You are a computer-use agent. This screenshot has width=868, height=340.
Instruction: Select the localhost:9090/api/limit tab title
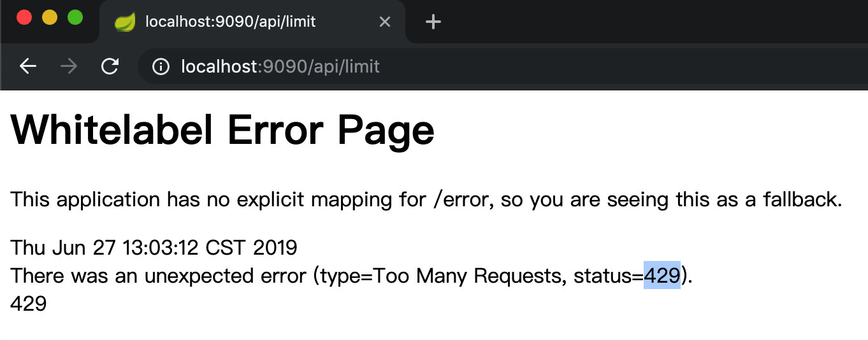(x=230, y=22)
